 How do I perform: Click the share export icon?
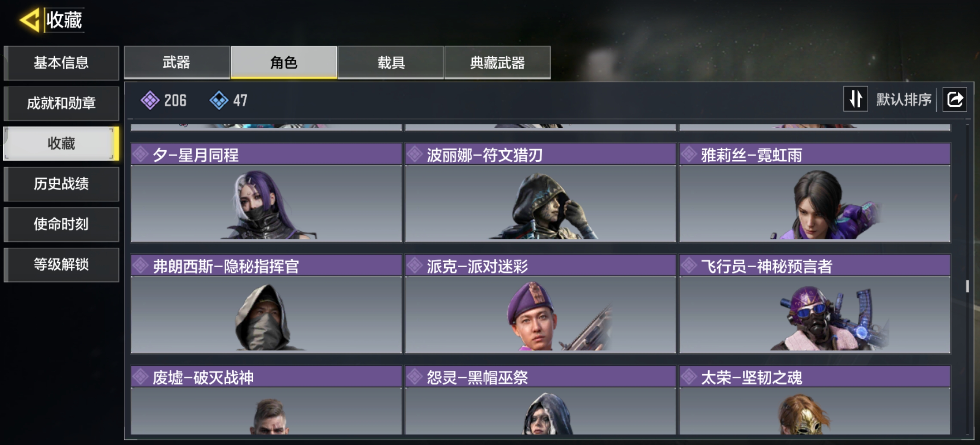(x=955, y=100)
